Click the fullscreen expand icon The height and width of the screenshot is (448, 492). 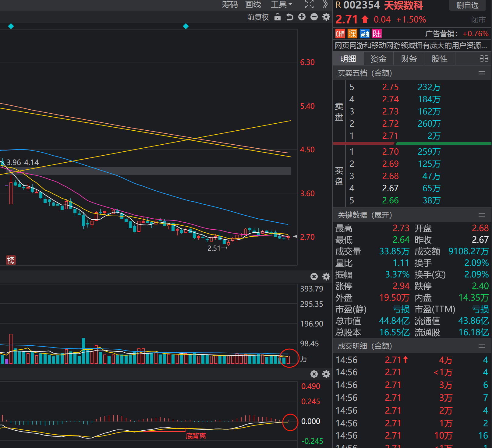309,4
